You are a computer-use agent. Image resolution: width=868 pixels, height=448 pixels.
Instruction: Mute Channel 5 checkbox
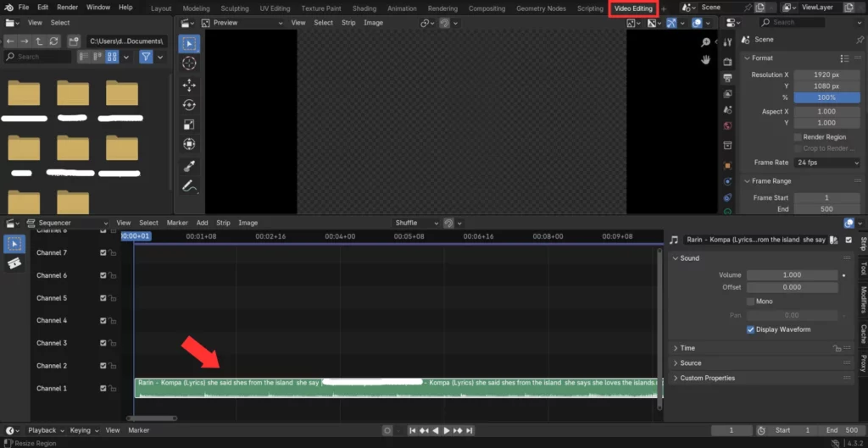pyautogui.click(x=103, y=298)
